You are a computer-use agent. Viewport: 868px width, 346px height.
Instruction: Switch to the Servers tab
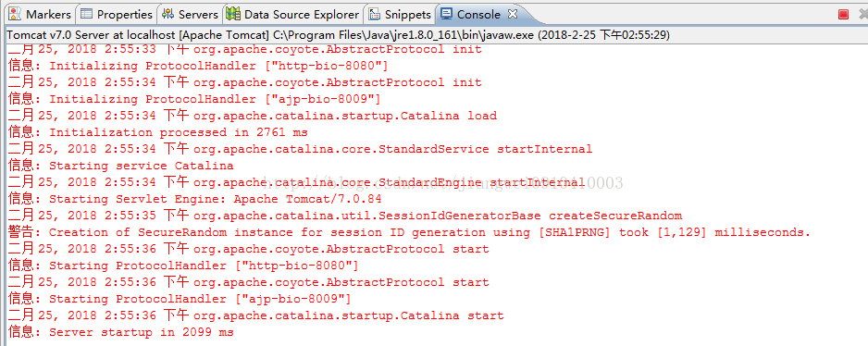[x=191, y=15]
